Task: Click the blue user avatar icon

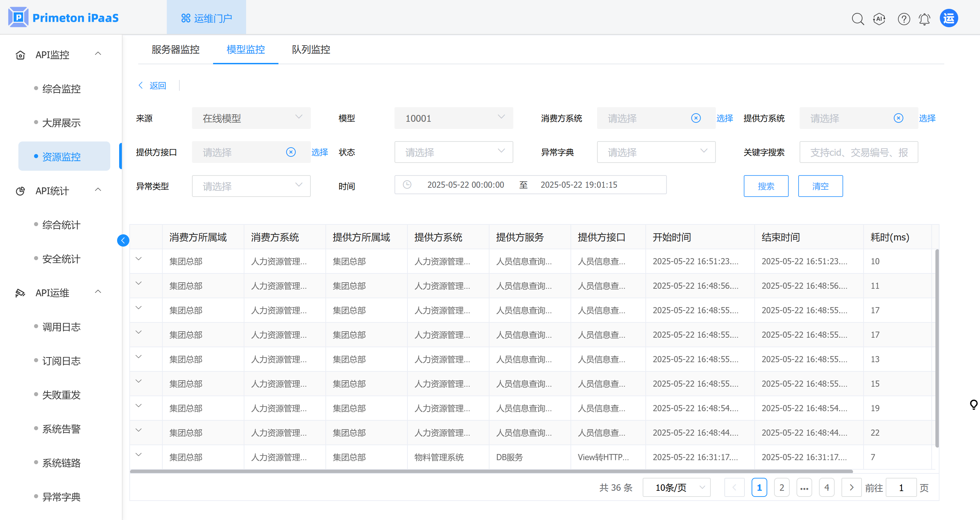Action: [x=948, y=18]
